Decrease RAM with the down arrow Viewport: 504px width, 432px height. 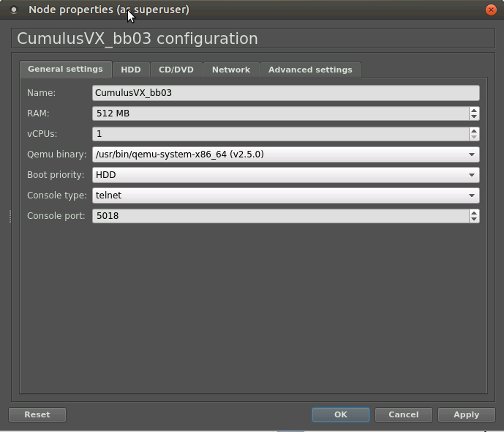[x=474, y=116]
